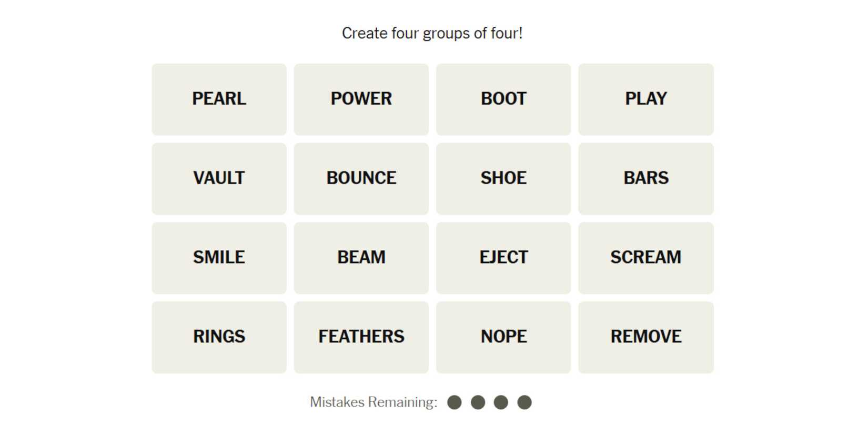Choose the PLAY tile

(645, 99)
